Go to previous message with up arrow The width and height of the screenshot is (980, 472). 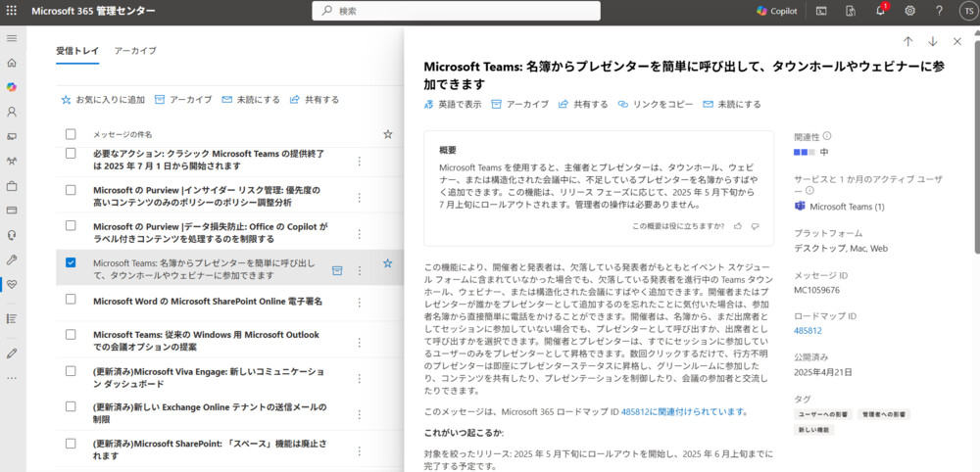(907, 41)
